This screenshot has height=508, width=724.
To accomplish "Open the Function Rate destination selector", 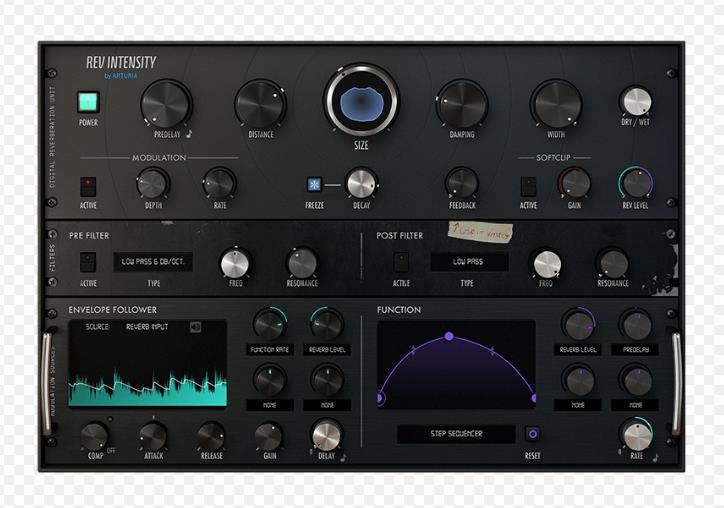I will pos(270,350).
